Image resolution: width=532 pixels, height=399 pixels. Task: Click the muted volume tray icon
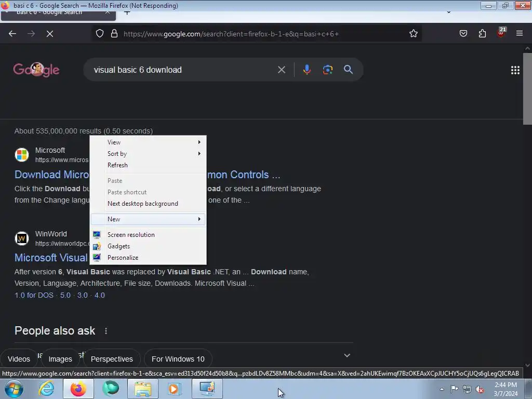click(x=480, y=389)
